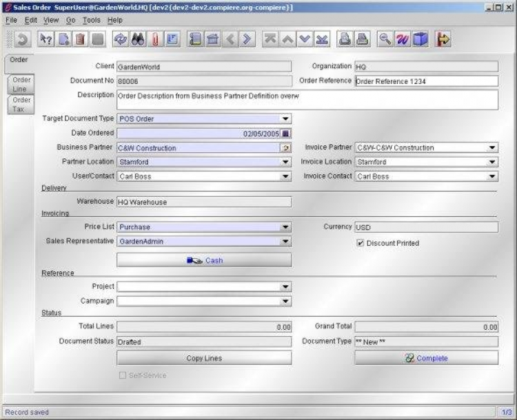
Task: Open the Campaign dropdown
Action: point(285,302)
